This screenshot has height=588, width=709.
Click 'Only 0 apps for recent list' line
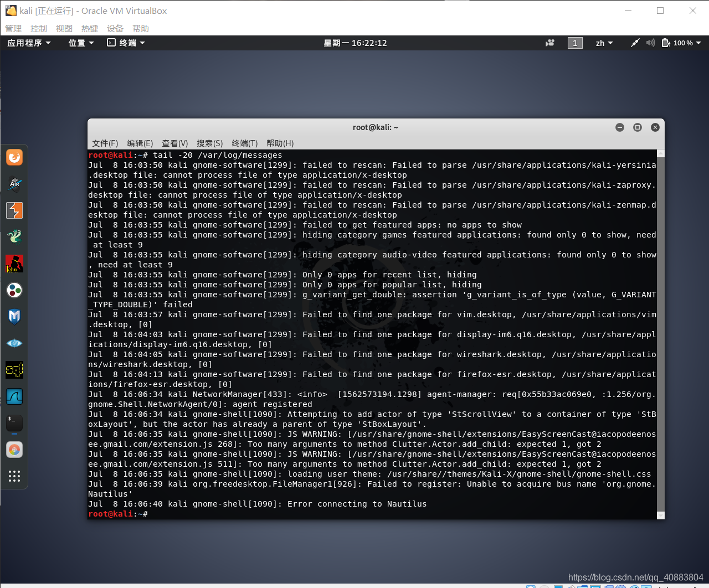click(x=282, y=275)
